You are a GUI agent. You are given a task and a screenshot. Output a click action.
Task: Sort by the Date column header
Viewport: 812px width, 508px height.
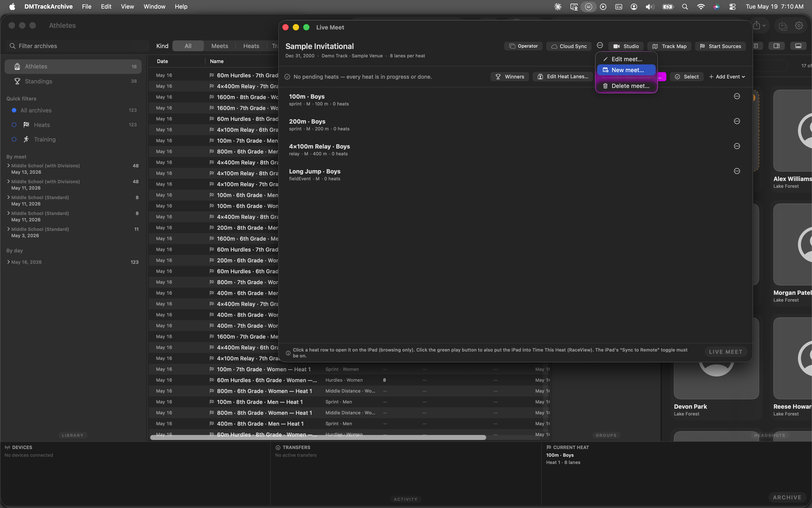pyautogui.click(x=162, y=61)
